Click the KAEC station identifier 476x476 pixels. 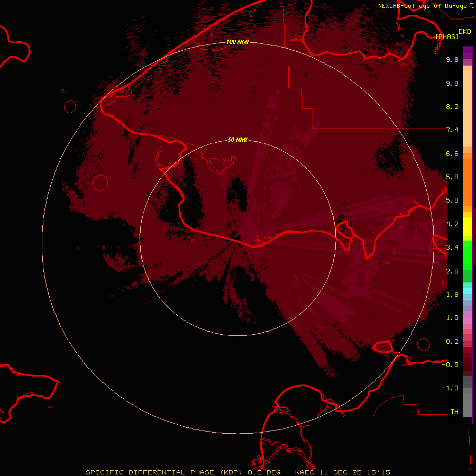pos(305,472)
